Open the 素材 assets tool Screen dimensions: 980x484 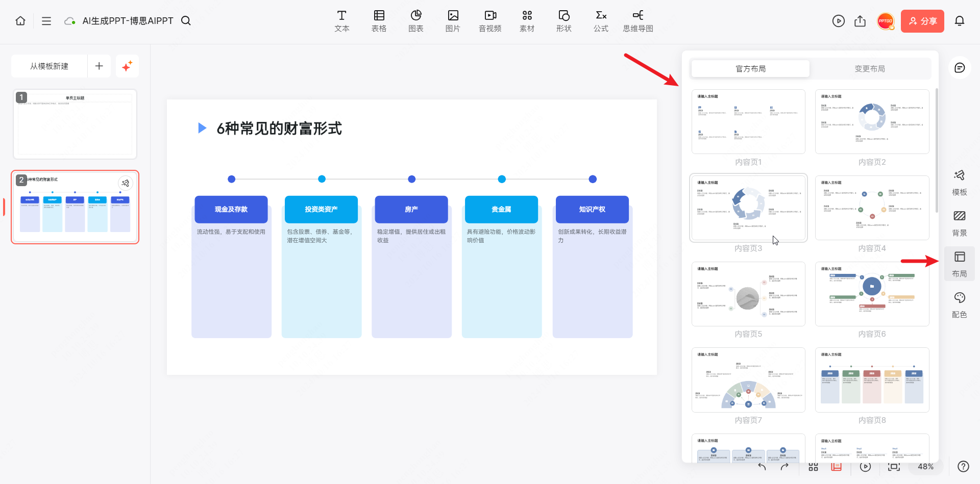(x=527, y=21)
